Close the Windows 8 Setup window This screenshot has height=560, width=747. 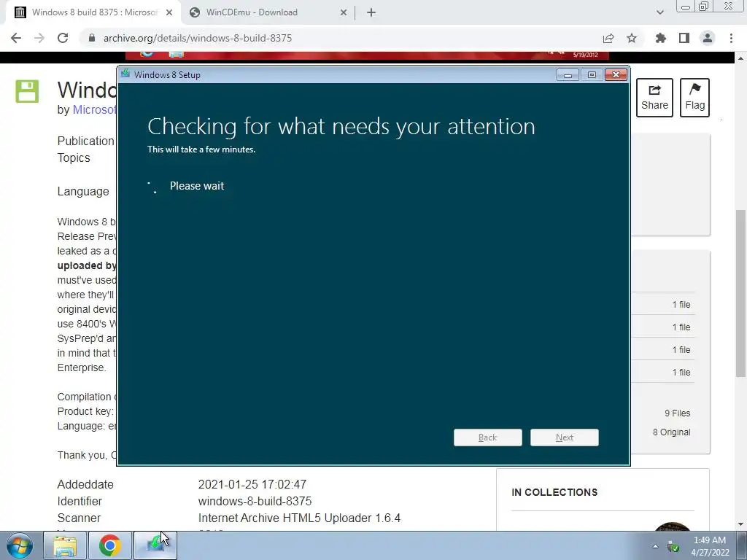616,75
